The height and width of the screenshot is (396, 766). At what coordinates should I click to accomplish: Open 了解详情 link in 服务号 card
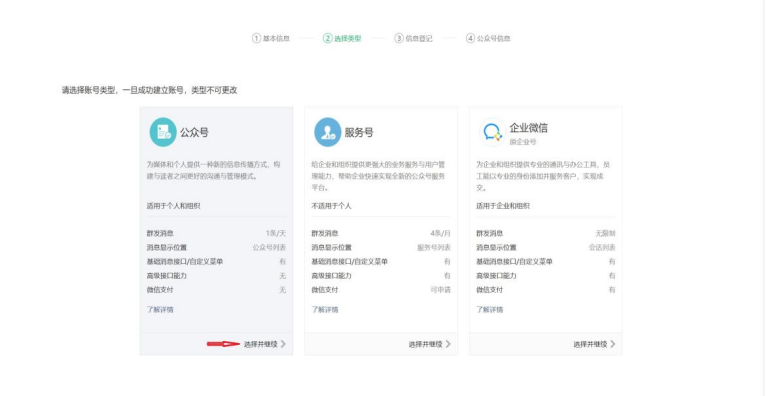(x=325, y=310)
